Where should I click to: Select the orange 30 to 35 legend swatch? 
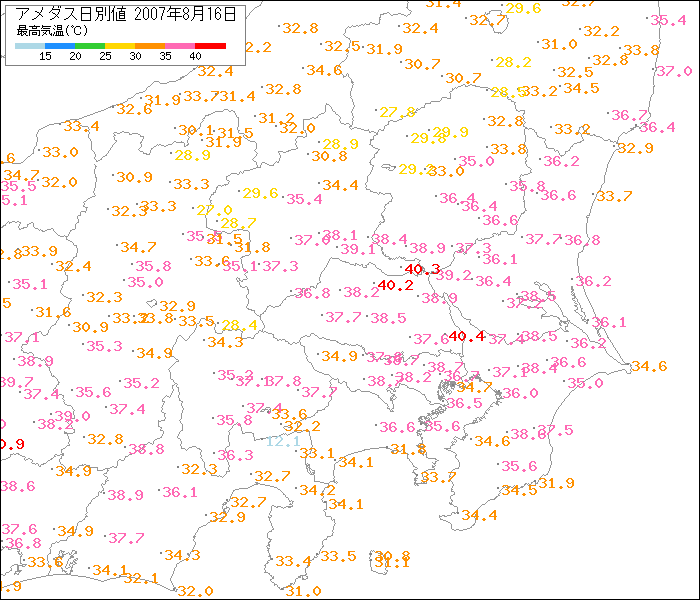[150, 45]
